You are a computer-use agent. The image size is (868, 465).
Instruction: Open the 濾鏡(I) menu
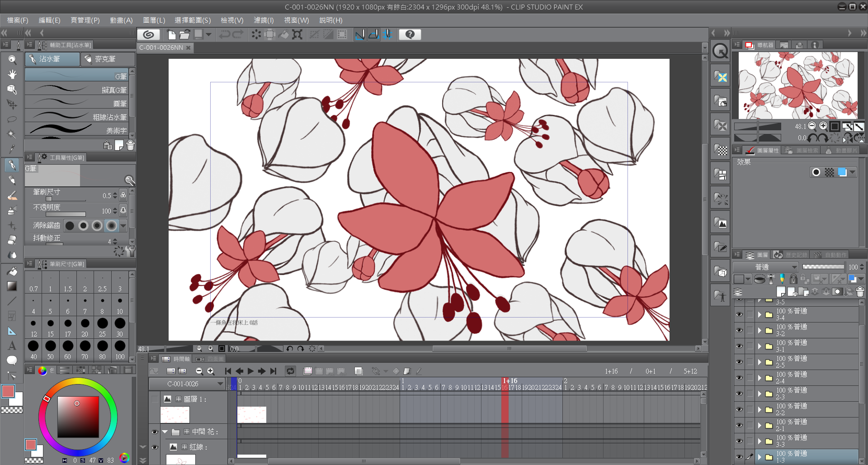264,20
